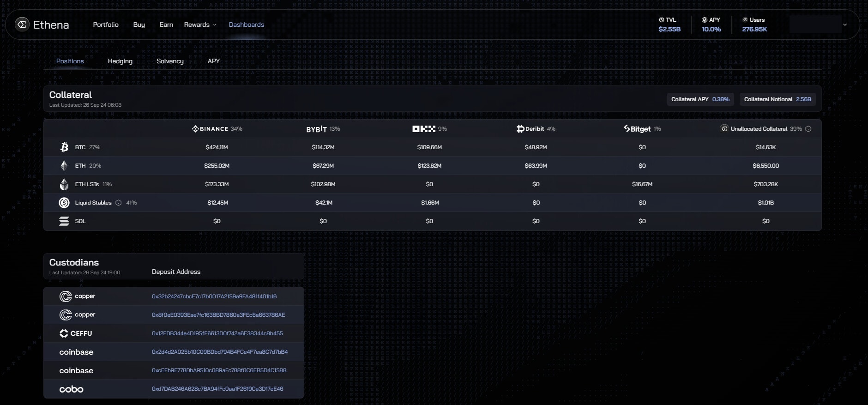Open the Solvency tab

[x=170, y=61]
